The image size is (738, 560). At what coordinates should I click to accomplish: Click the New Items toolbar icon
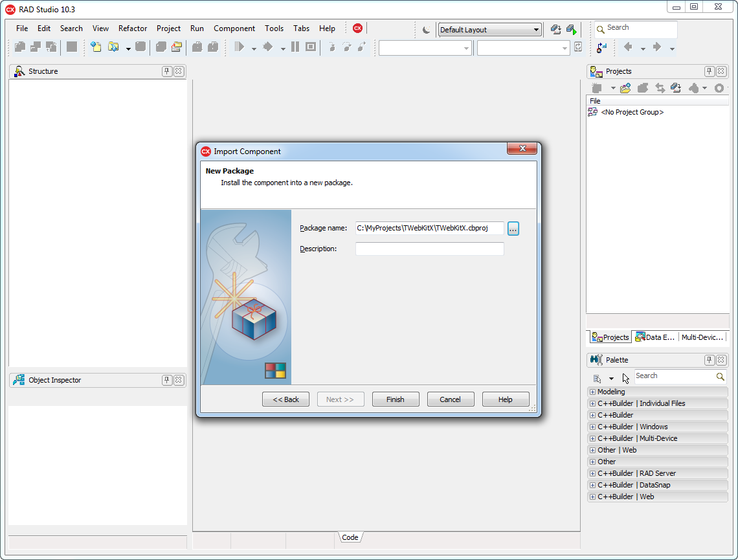(96, 47)
